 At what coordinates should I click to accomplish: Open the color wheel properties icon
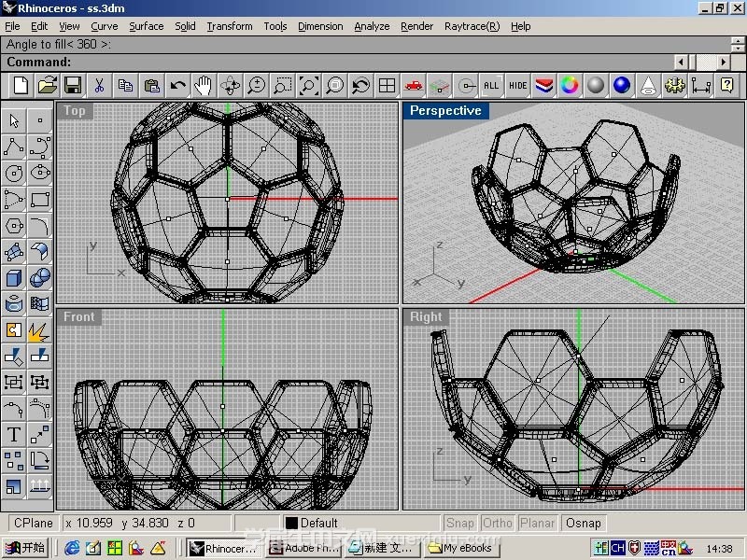[x=570, y=86]
